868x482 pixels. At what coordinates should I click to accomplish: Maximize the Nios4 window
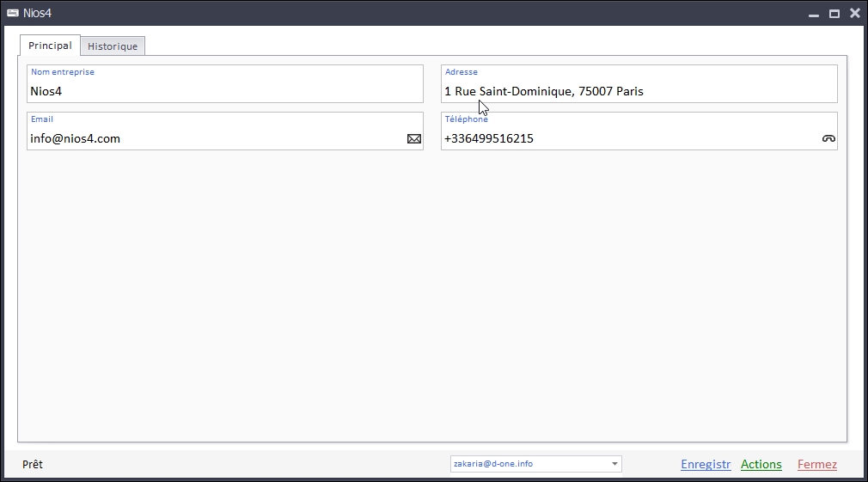click(834, 14)
